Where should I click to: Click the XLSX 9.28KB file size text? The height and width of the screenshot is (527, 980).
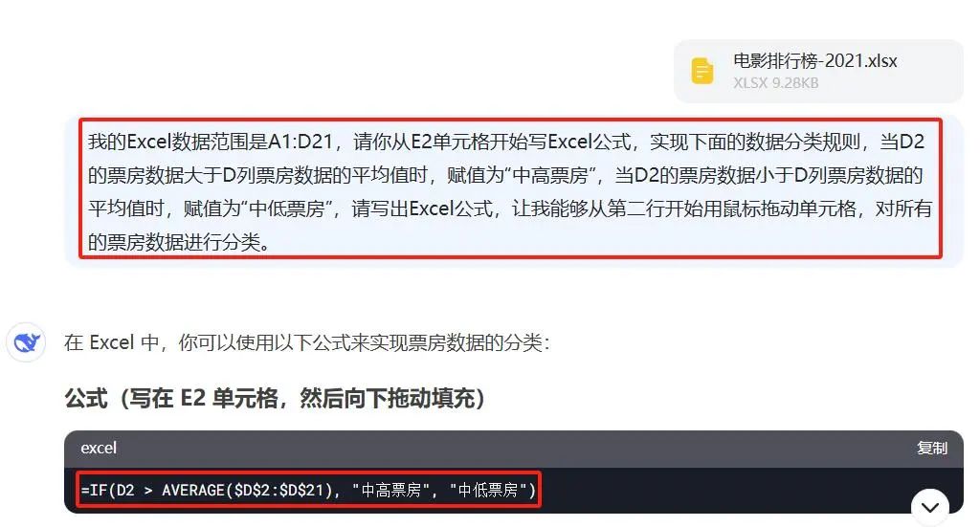(x=775, y=83)
